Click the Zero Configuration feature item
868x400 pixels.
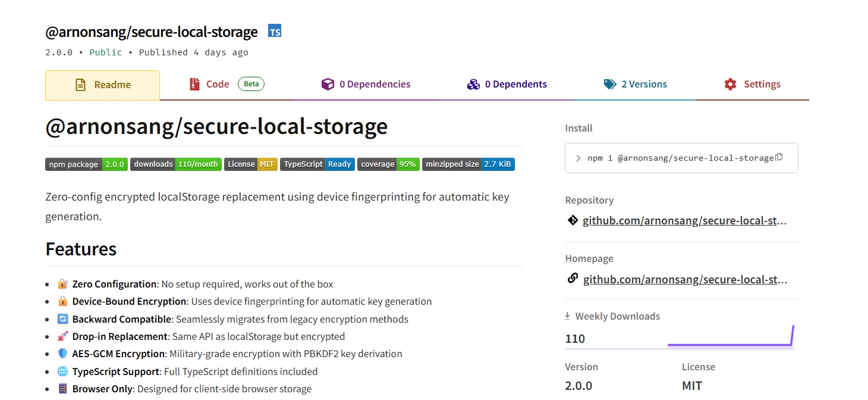tap(195, 284)
